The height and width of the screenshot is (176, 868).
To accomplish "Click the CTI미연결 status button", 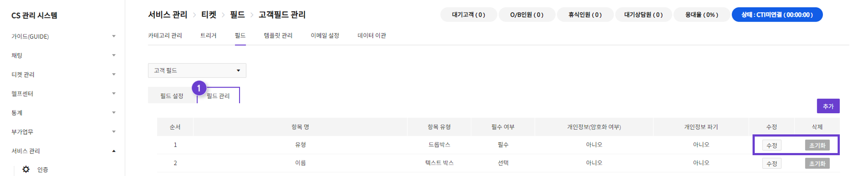I will click(x=777, y=15).
